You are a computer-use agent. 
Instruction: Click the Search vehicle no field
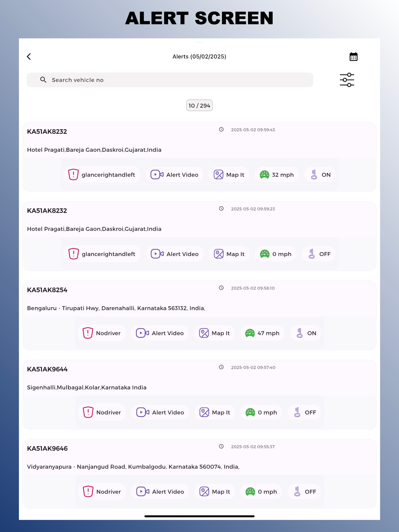[168, 80]
